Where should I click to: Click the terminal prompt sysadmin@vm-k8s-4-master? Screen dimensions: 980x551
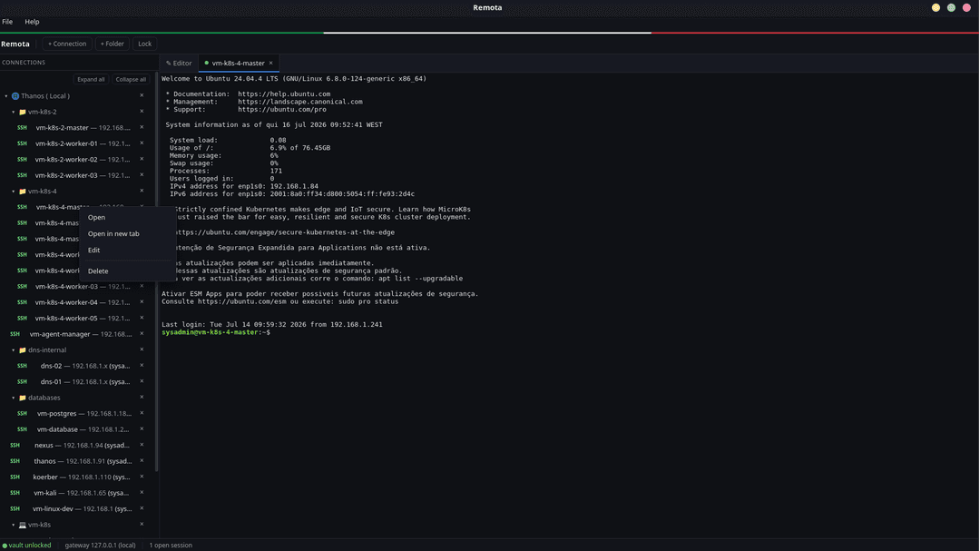[x=216, y=333]
